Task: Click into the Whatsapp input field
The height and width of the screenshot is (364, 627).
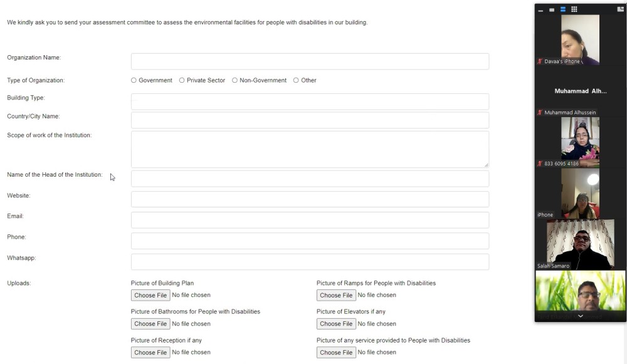Action: 310,262
